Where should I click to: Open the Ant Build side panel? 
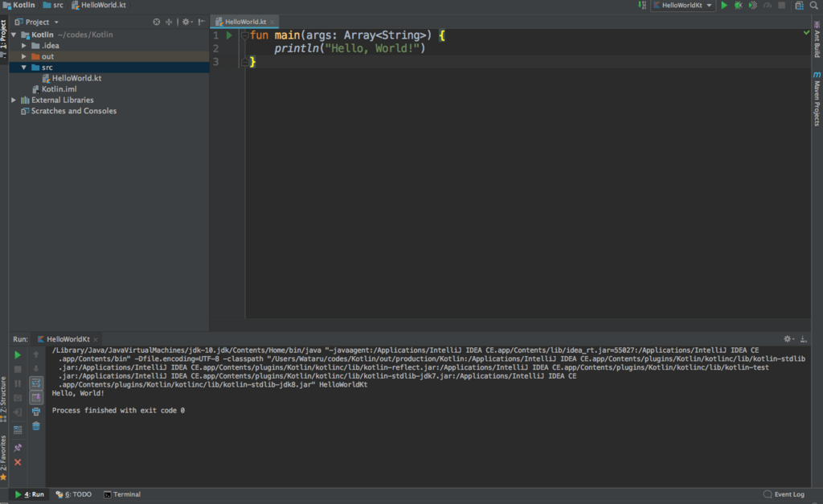click(817, 39)
